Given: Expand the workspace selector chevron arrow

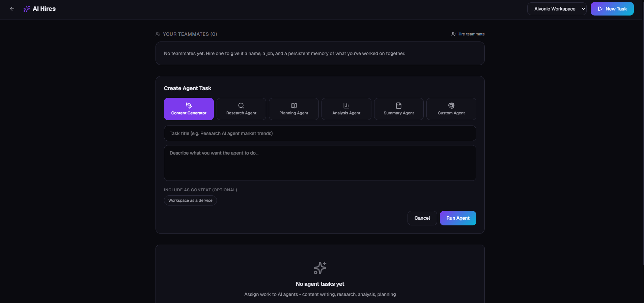Looking at the screenshot, I should [x=584, y=9].
